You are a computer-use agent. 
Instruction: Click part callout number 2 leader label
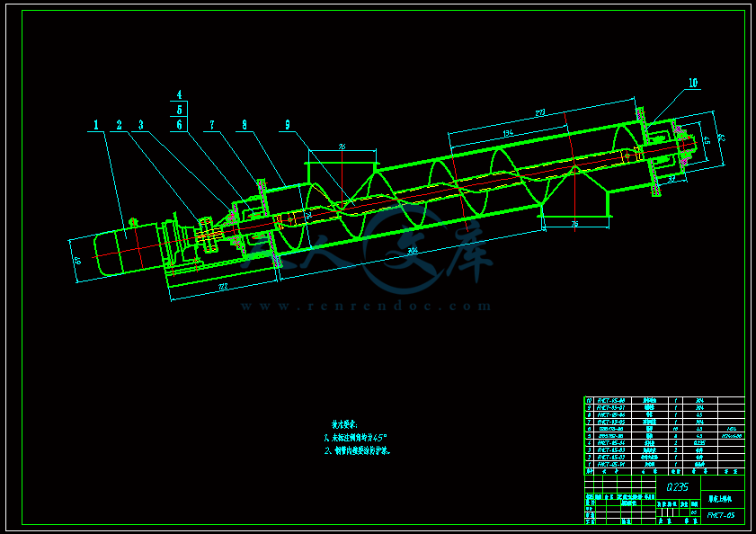tap(119, 125)
